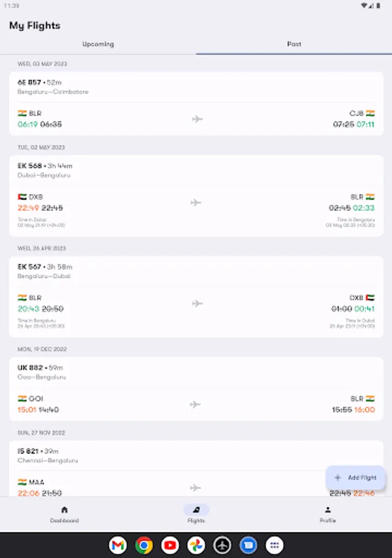This screenshot has width=392, height=558.
Task: Open flight EK 567 Bengaluru–Dubai card
Action: click(196, 297)
